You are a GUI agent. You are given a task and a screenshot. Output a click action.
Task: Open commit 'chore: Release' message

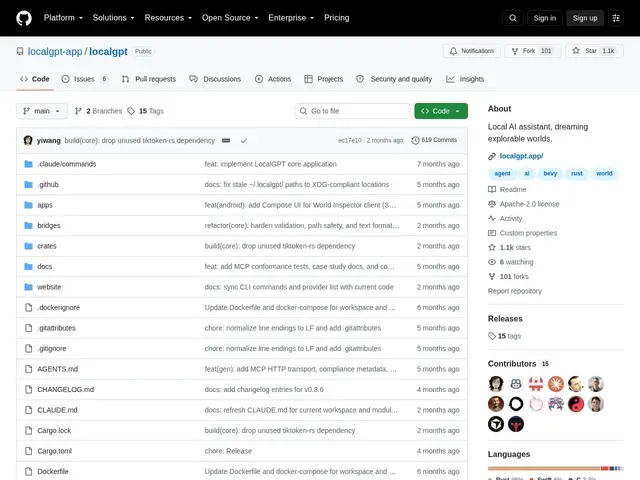(x=228, y=451)
